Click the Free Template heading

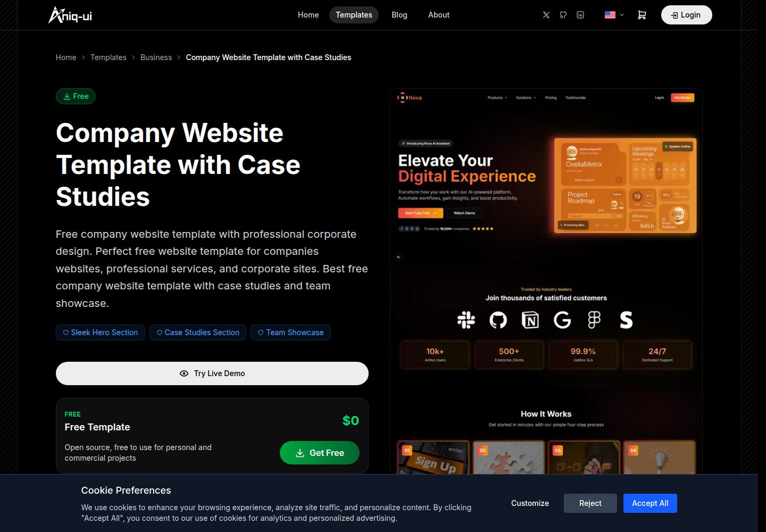tap(97, 427)
